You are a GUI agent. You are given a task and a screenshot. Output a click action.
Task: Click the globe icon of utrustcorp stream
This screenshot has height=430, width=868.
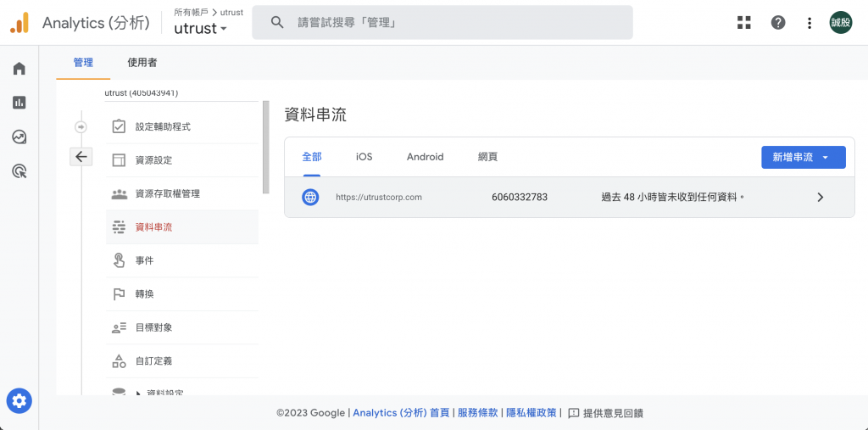[x=310, y=197]
